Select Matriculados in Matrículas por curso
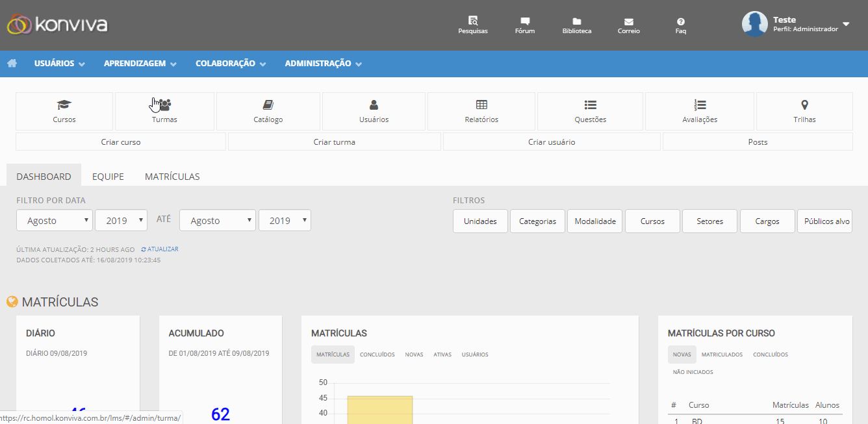 click(722, 355)
